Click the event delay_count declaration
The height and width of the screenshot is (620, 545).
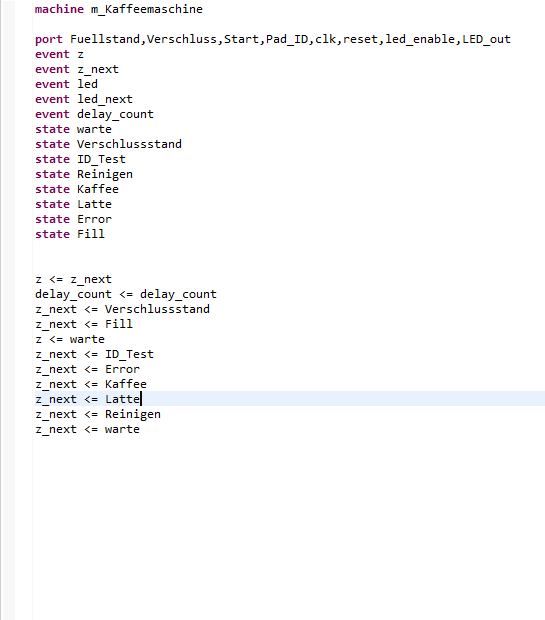(x=94, y=114)
